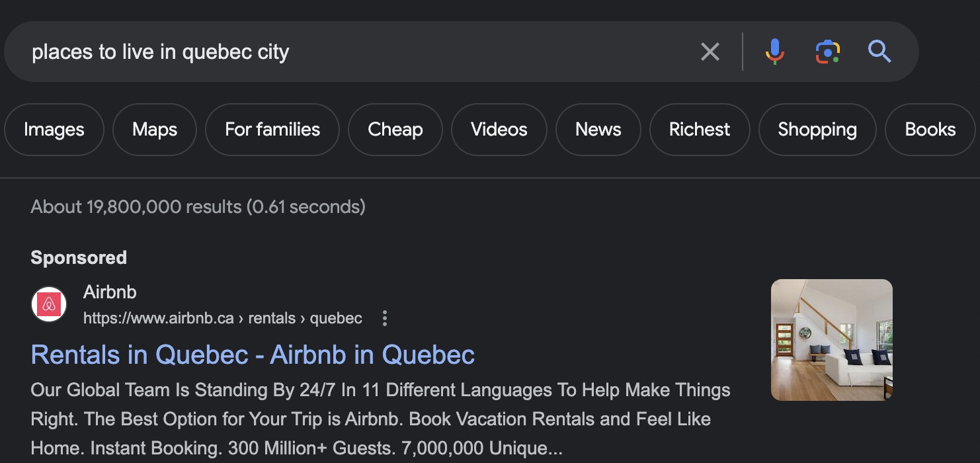Open three-dot menu beside Airbnb URL

pyautogui.click(x=384, y=319)
